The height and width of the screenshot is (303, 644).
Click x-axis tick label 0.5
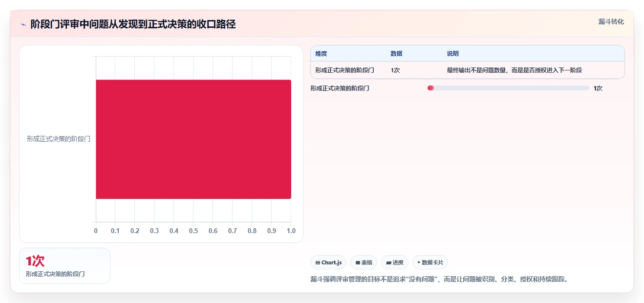point(193,231)
